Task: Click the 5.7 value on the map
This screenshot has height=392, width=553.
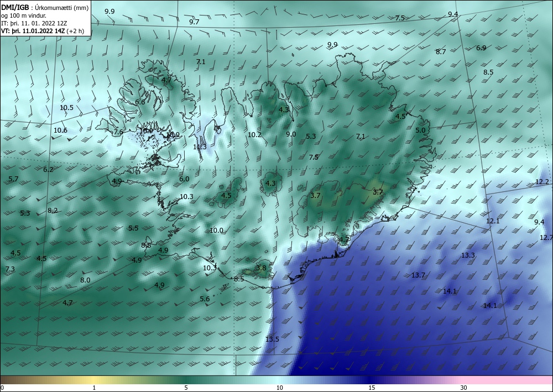Action: 13,179
